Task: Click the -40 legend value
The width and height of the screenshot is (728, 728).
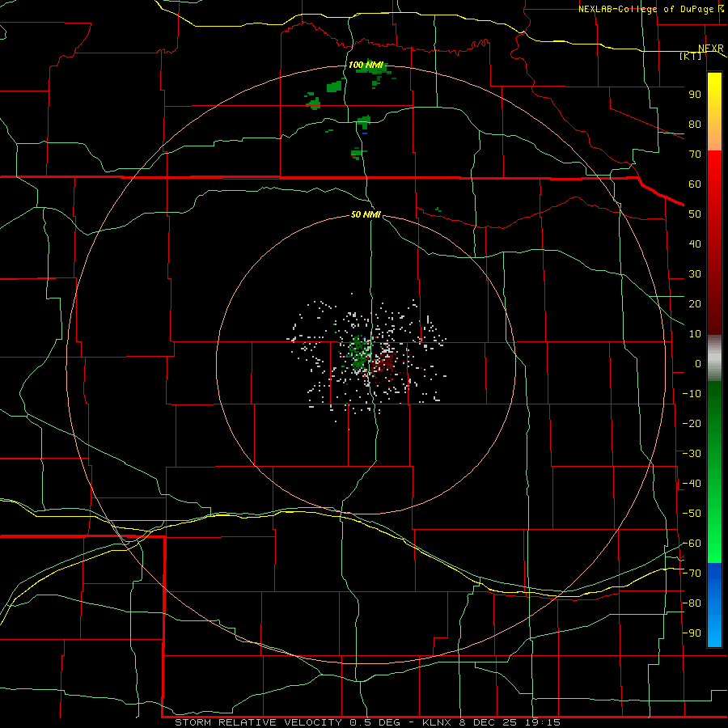Action: [x=692, y=484]
